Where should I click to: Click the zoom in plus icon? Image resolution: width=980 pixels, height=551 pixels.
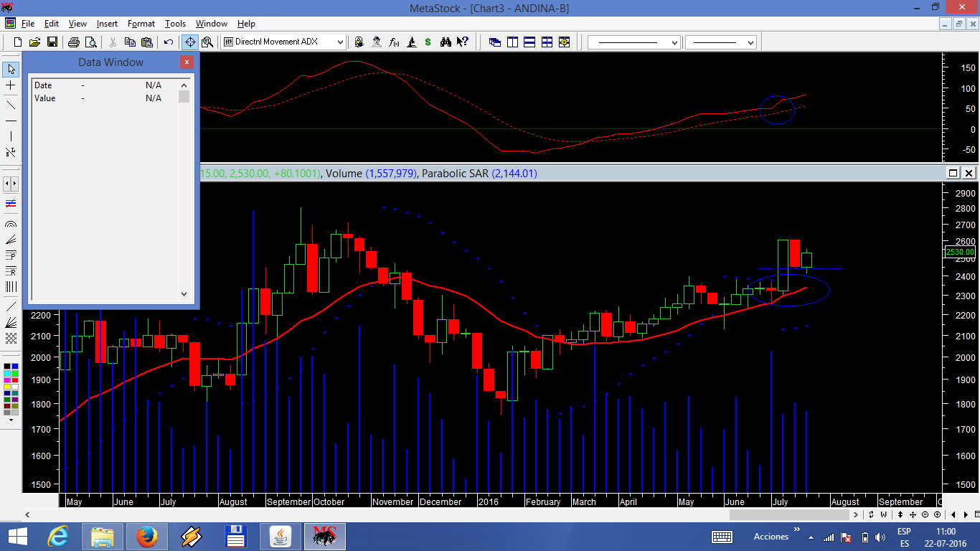(937, 514)
